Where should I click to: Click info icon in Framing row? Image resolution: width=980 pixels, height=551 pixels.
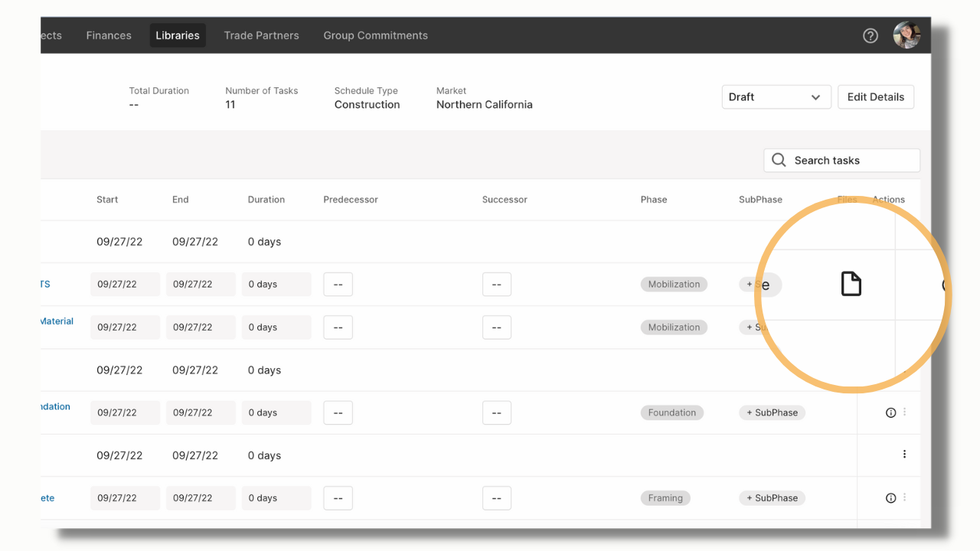coord(890,498)
